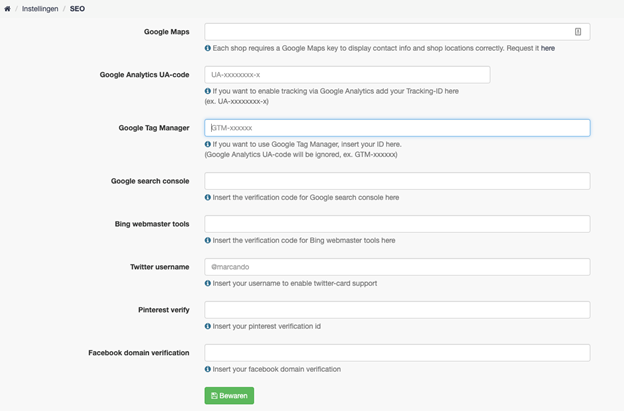Focus the Google search console field
The width and height of the screenshot is (624, 411).
(397, 181)
